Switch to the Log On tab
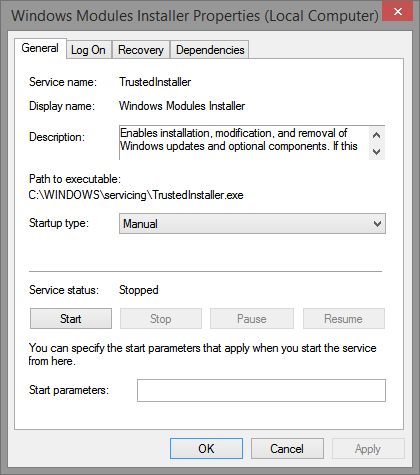This screenshot has height=475, width=420. pyautogui.click(x=88, y=50)
